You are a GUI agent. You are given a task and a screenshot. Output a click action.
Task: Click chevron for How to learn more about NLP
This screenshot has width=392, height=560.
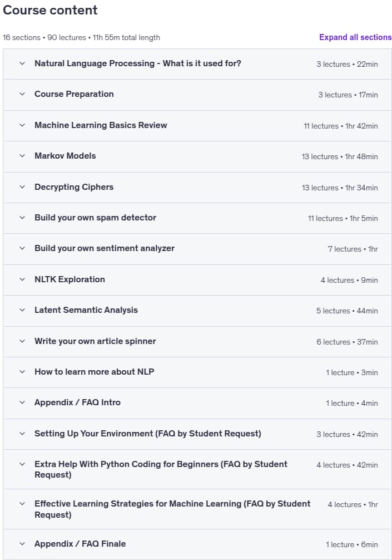point(22,372)
